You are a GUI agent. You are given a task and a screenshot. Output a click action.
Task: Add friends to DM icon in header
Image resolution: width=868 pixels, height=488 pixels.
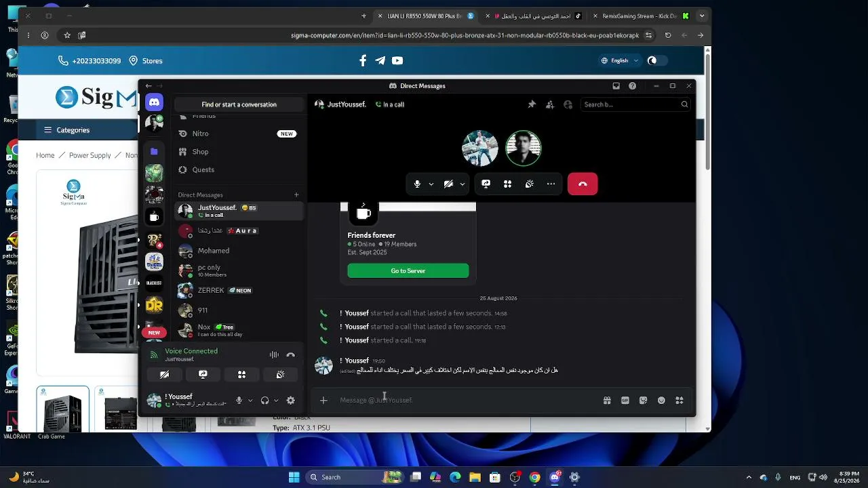(550, 104)
